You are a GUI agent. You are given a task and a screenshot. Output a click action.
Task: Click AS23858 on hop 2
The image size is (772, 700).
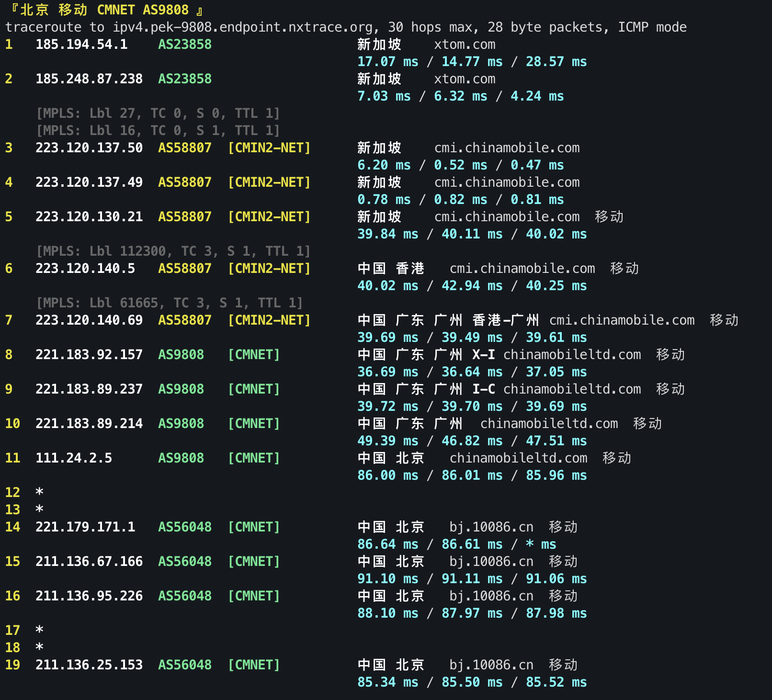coord(185,79)
